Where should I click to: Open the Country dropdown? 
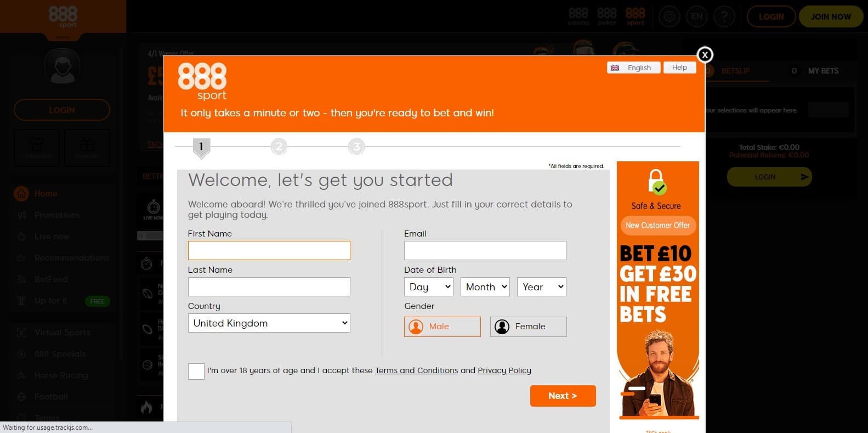[x=269, y=323]
